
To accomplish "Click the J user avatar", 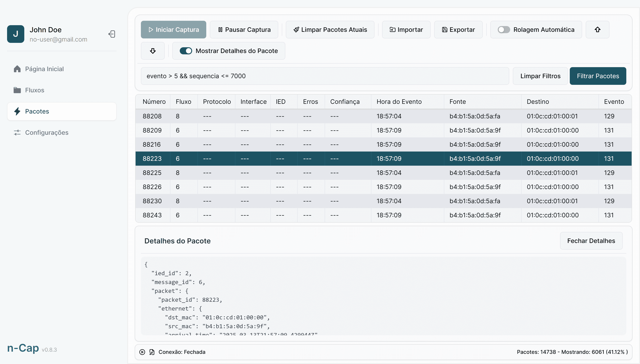I will (15, 34).
